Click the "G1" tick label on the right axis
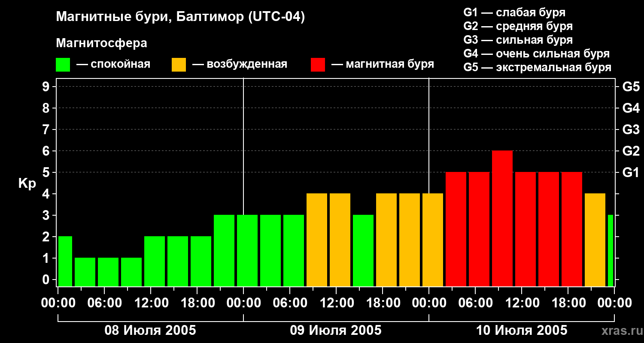The width and height of the screenshot is (644, 343). click(631, 172)
